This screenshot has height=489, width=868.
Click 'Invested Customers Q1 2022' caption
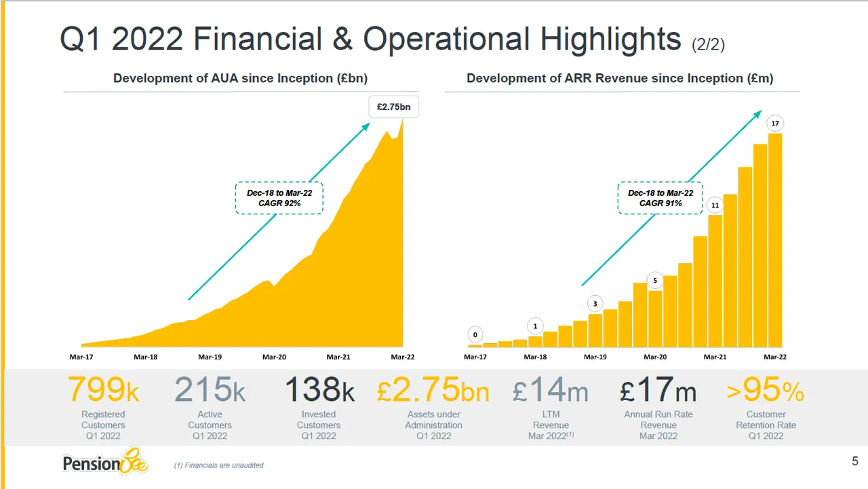coord(319,425)
